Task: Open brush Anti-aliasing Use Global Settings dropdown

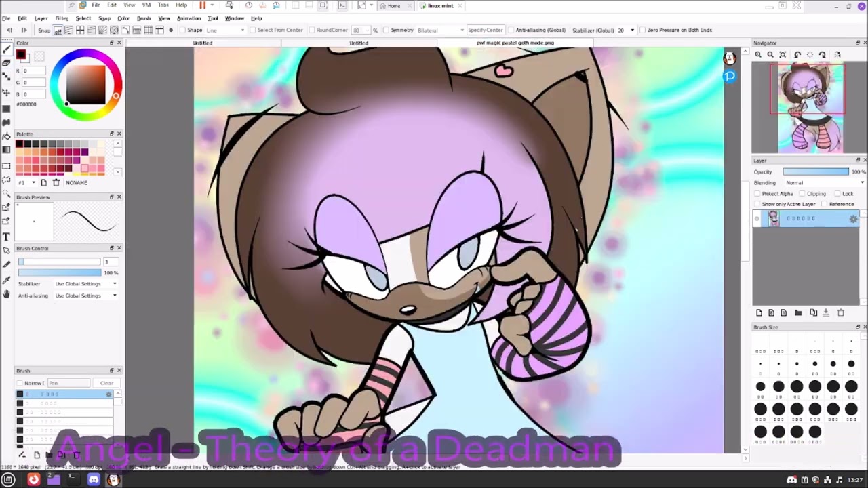Action: tap(85, 296)
